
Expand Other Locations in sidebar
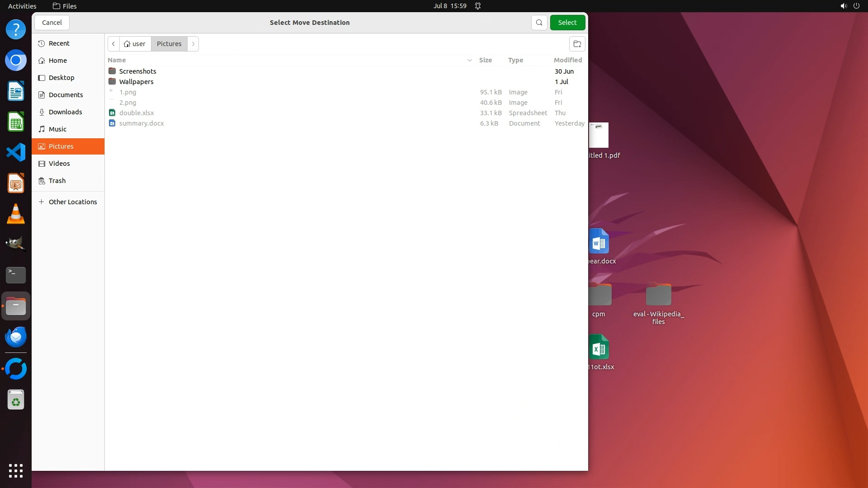point(72,202)
